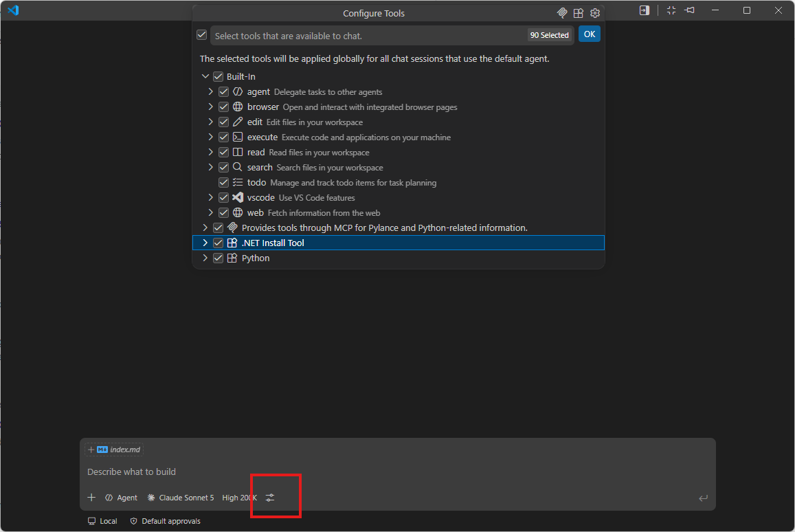Click the Local session monitor icon
This screenshot has height=532, width=795.
coord(92,521)
